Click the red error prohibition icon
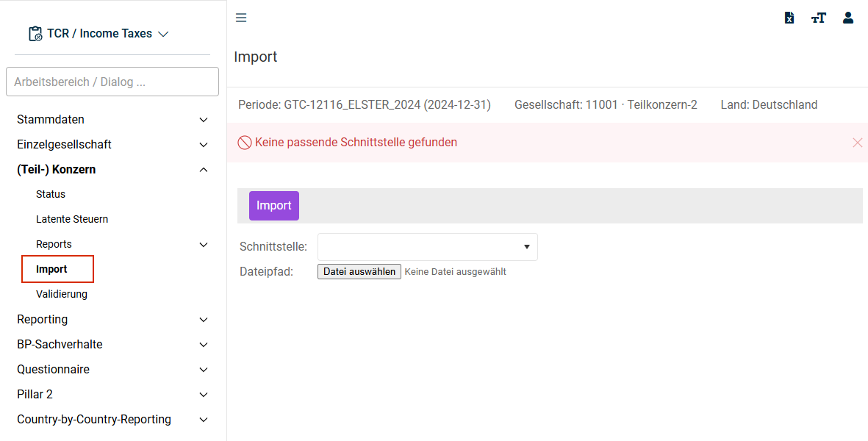 (x=245, y=143)
